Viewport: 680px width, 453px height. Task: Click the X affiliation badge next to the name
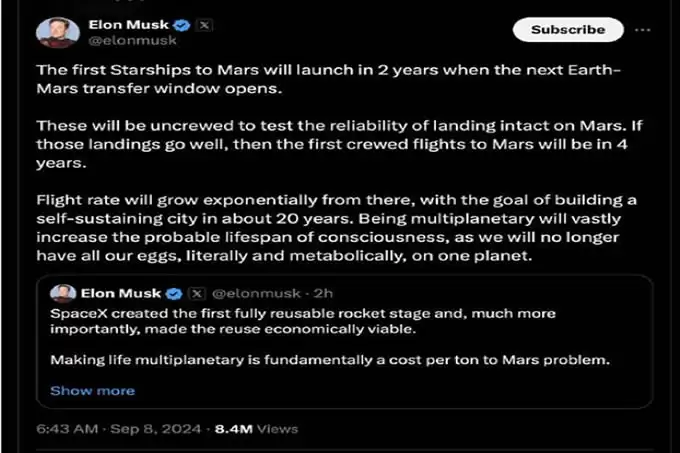click(204, 25)
